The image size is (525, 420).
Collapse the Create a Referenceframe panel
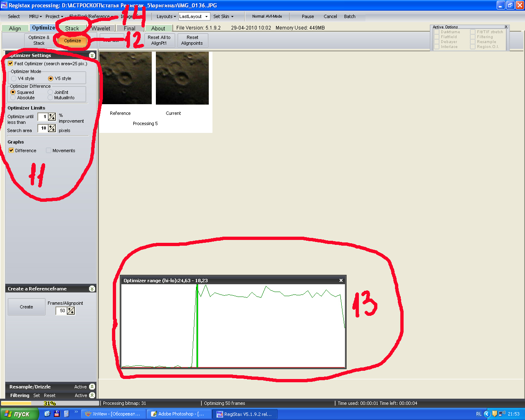[92, 289]
